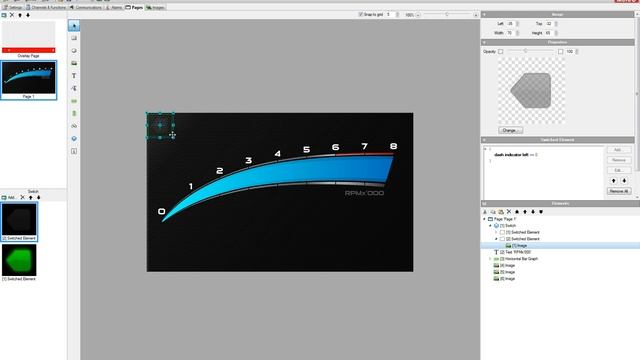Image resolution: width=640 pixels, height=360 pixels.
Task: Select the [2] Text 'RPMx'000' tree row
Action: (512, 252)
